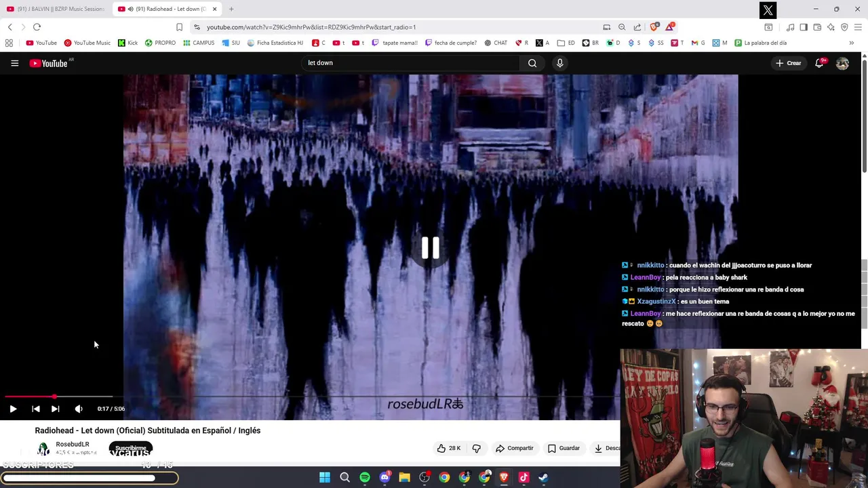Screen dimensions: 868x488
Task: Dislike the video with thumbs down
Action: click(x=476, y=448)
